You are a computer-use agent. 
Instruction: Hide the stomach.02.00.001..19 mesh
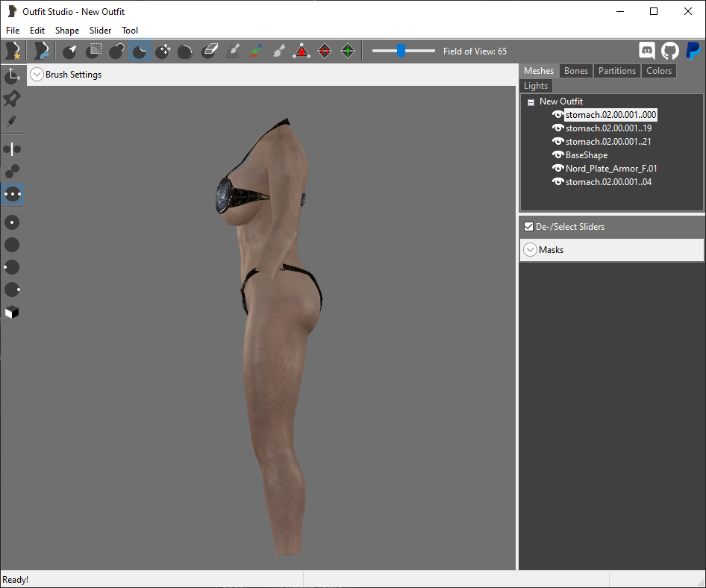(558, 128)
